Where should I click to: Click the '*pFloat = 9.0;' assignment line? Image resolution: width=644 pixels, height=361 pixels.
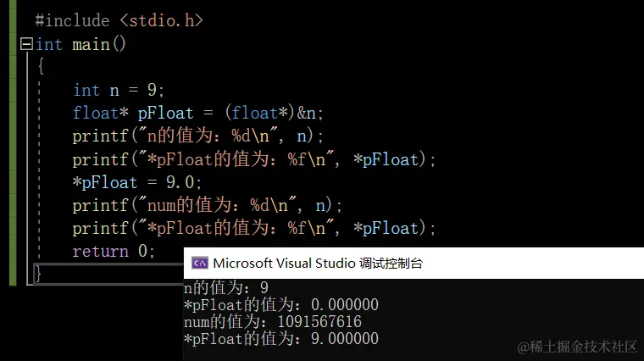pyautogui.click(x=137, y=182)
